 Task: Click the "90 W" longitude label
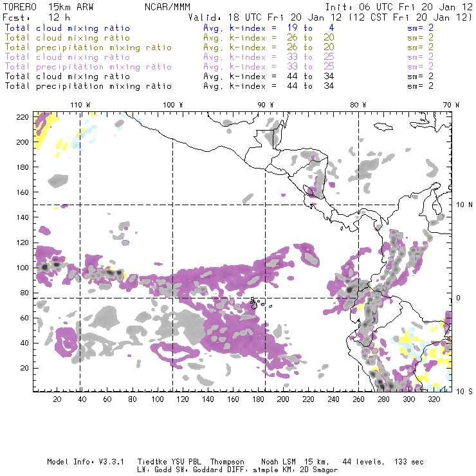point(265,105)
